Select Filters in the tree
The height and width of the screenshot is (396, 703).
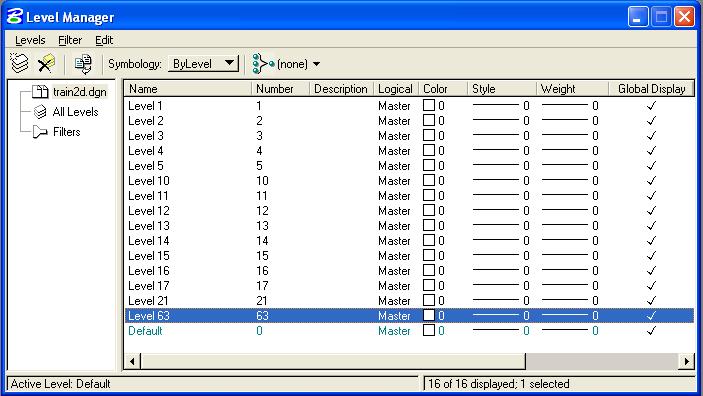(66, 132)
